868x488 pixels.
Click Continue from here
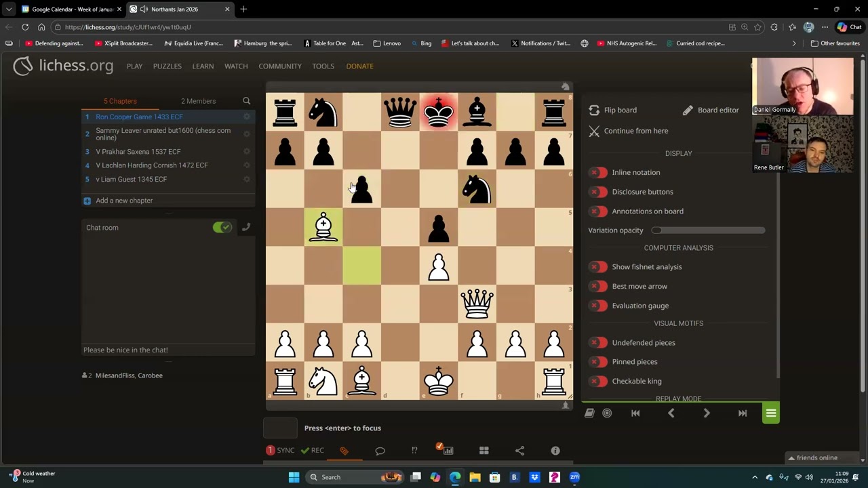629,131
